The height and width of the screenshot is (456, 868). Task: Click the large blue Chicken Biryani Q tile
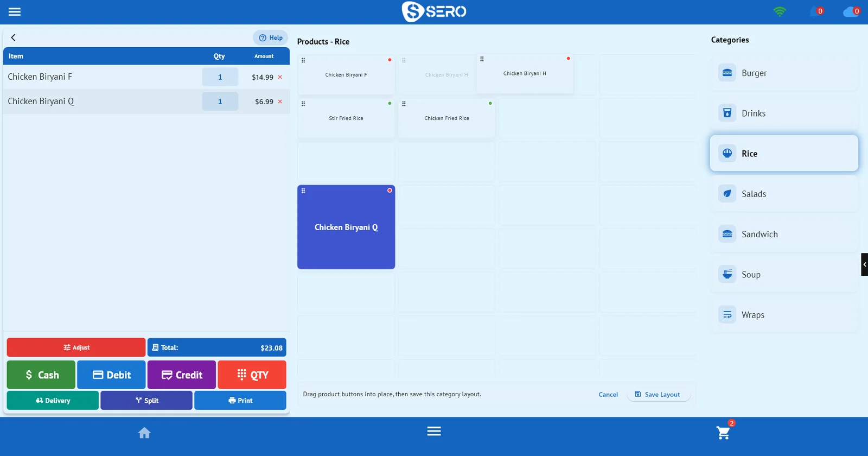click(x=346, y=227)
